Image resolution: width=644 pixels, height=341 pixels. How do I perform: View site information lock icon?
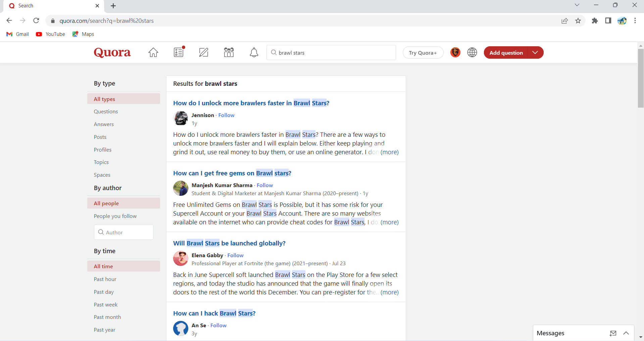coord(53,21)
